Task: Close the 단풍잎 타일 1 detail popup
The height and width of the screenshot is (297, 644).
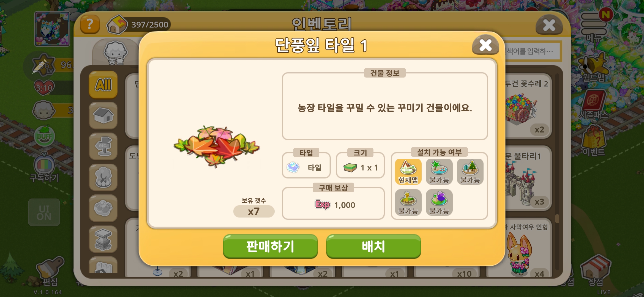Action: (485, 45)
